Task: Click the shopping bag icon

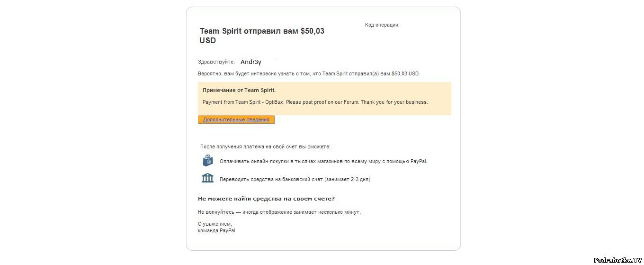Action: tap(208, 161)
